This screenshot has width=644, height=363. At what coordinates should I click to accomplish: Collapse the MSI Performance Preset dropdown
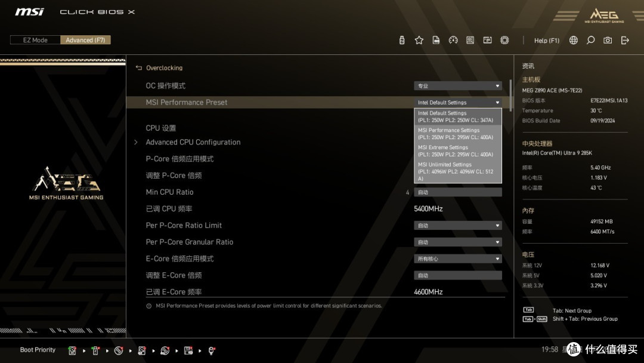point(458,102)
